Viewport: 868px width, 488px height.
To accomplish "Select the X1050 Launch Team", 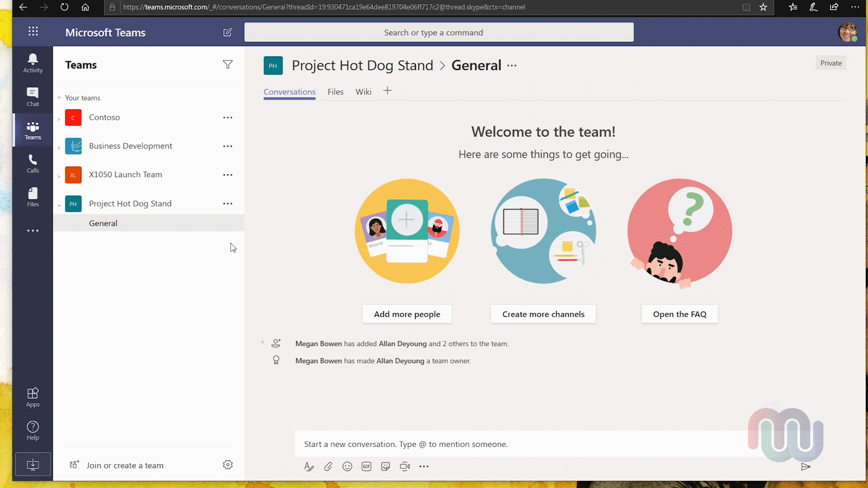I will coord(125,174).
